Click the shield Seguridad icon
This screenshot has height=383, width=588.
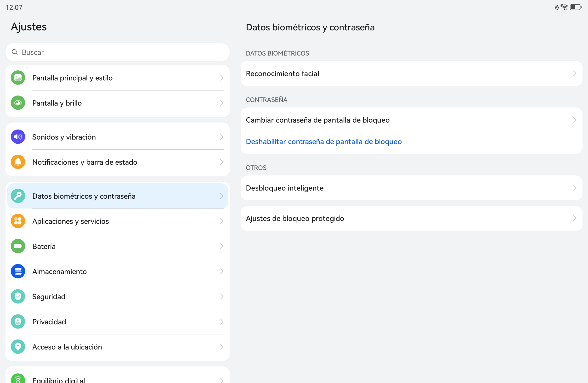click(x=18, y=297)
